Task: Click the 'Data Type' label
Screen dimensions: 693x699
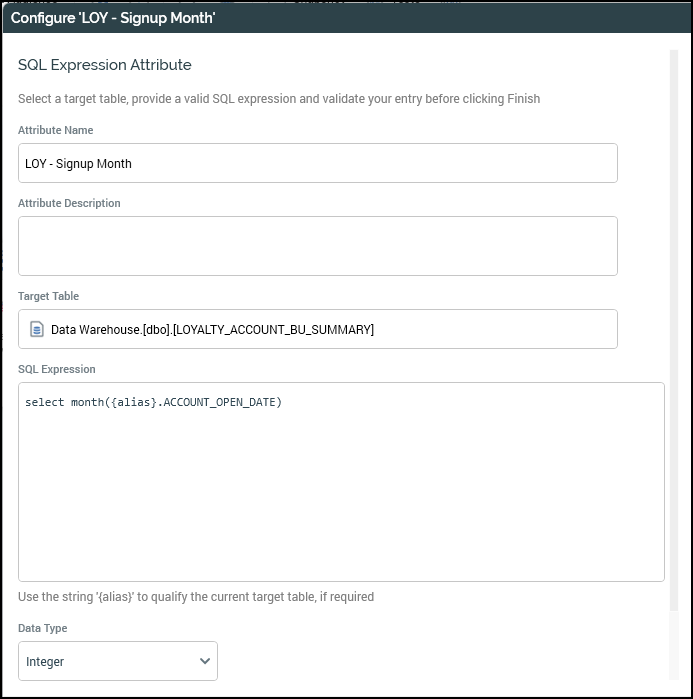Action: click(x=43, y=628)
